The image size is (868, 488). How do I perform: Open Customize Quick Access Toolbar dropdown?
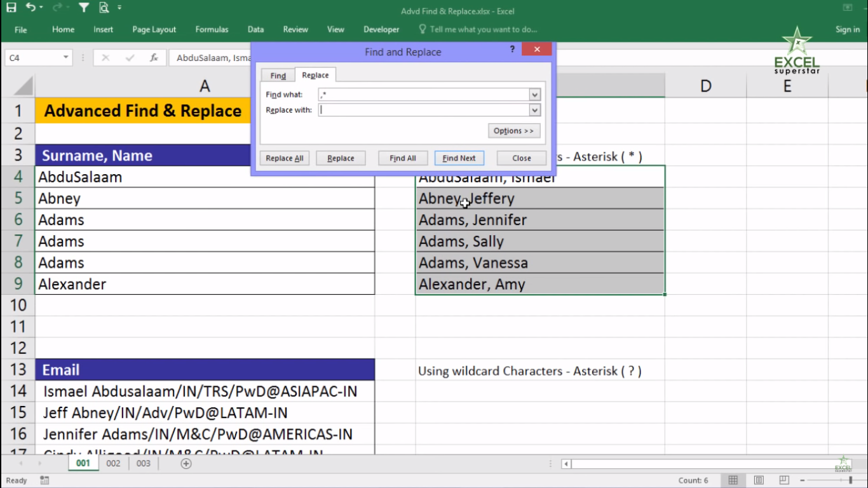[x=119, y=8]
